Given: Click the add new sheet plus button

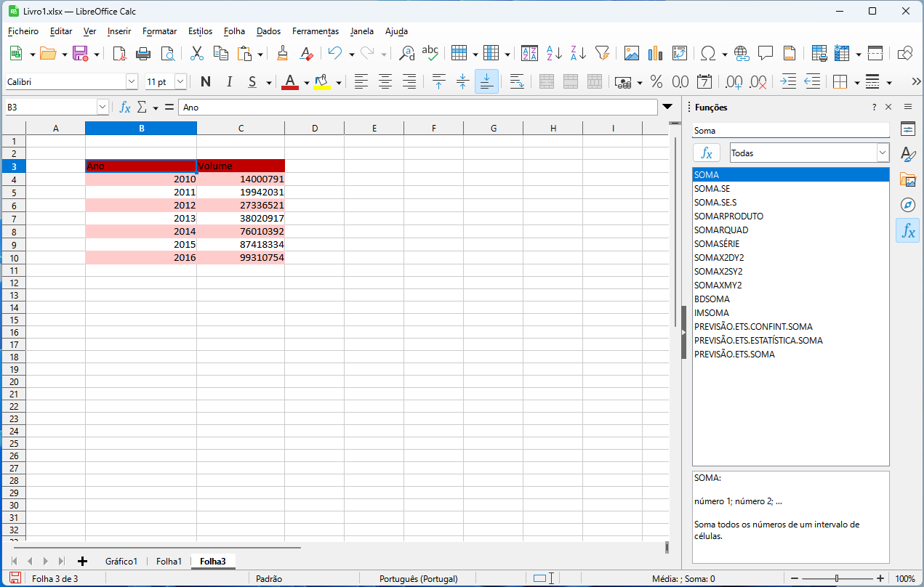Looking at the screenshot, I should click(x=82, y=561).
